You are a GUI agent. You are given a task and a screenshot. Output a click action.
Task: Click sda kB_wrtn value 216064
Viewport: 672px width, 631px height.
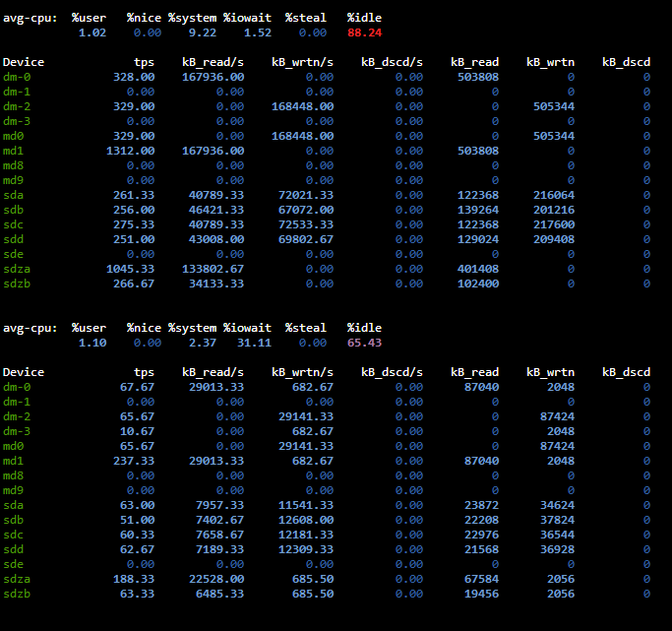pos(554,195)
